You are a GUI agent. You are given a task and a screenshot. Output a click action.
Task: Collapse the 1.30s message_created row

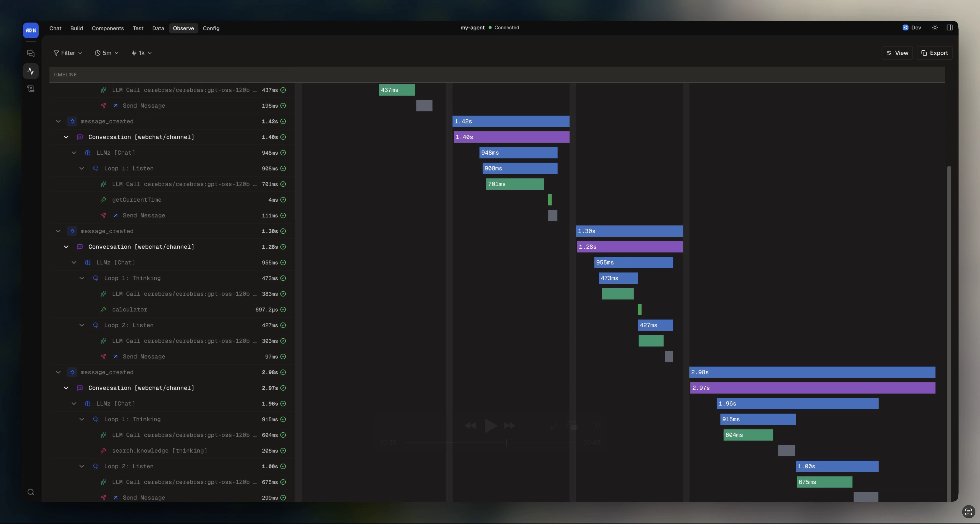tap(58, 231)
